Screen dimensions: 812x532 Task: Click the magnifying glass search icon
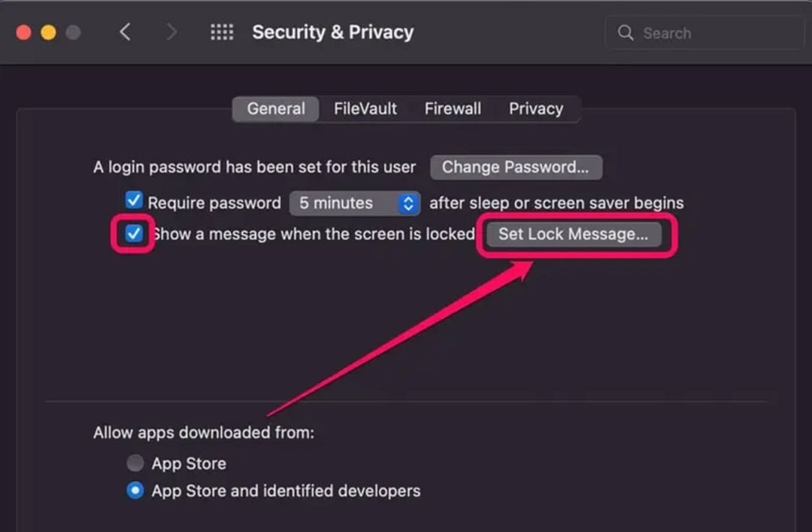(626, 32)
